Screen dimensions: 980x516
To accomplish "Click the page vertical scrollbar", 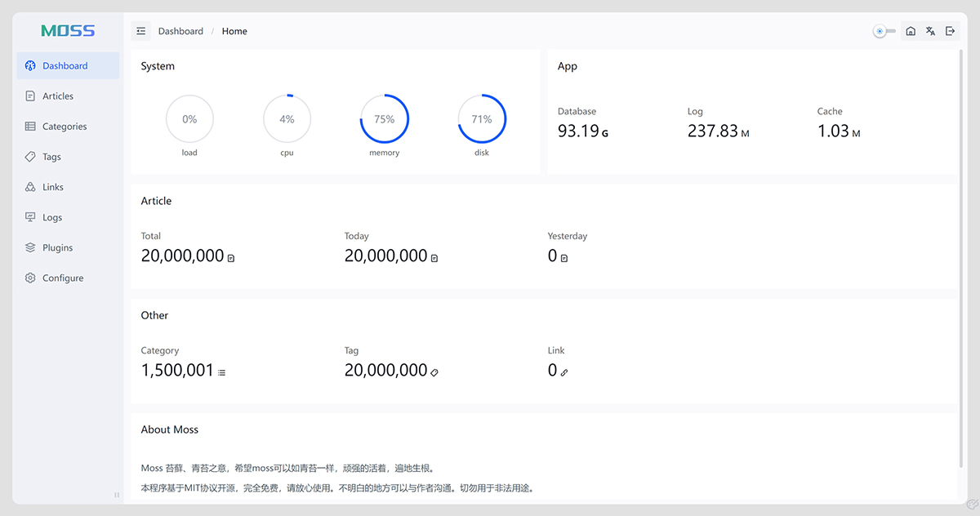I will click(961, 245).
